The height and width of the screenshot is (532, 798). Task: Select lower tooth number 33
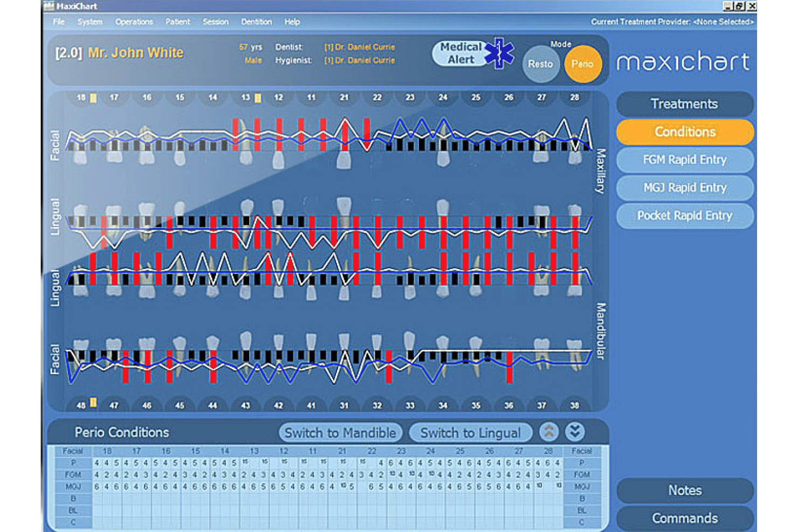coord(410,405)
